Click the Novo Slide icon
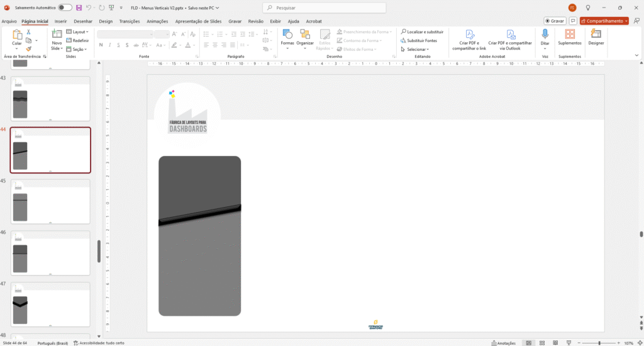Viewport: 644px width, 346px height. (x=57, y=34)
